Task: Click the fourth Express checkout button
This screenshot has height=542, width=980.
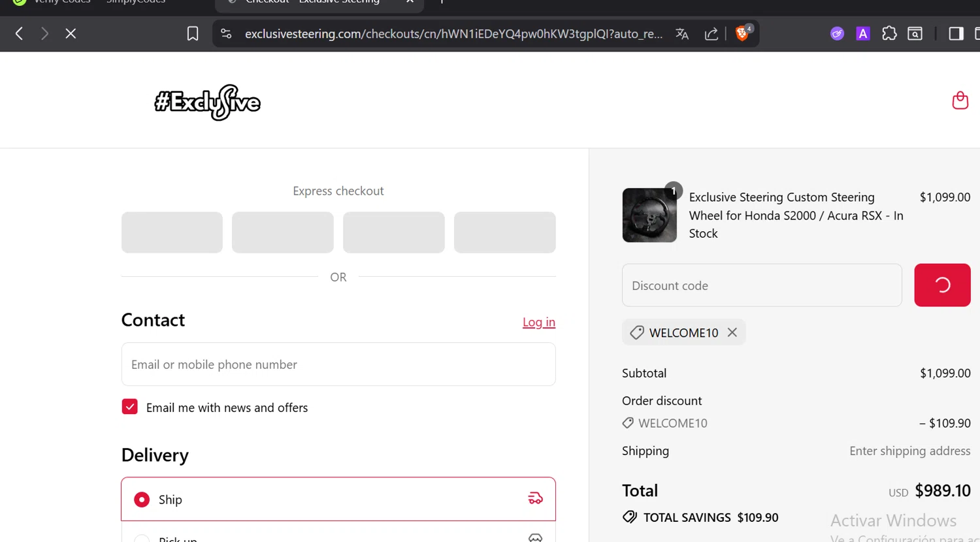Action: coord(505,232)
